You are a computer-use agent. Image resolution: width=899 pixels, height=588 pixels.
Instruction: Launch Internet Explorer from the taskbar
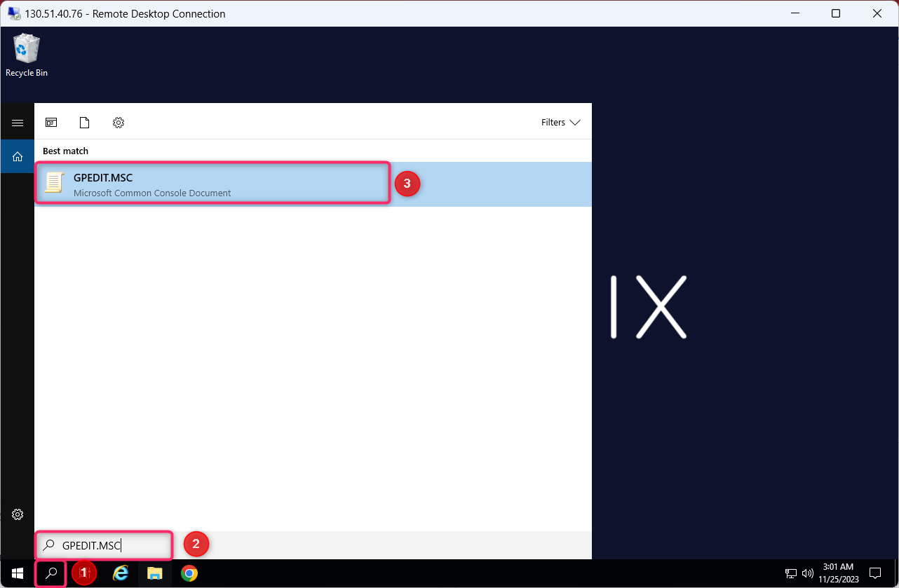click(121, 573)
